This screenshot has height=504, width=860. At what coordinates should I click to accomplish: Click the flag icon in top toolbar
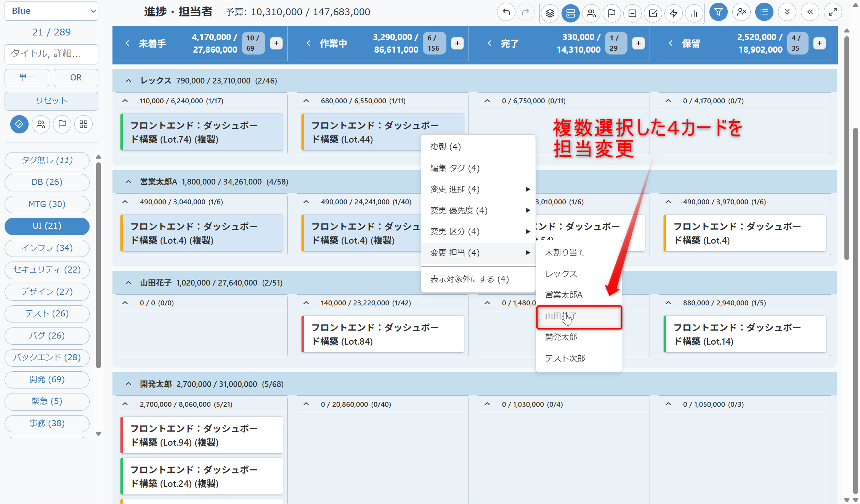point(611,13)
